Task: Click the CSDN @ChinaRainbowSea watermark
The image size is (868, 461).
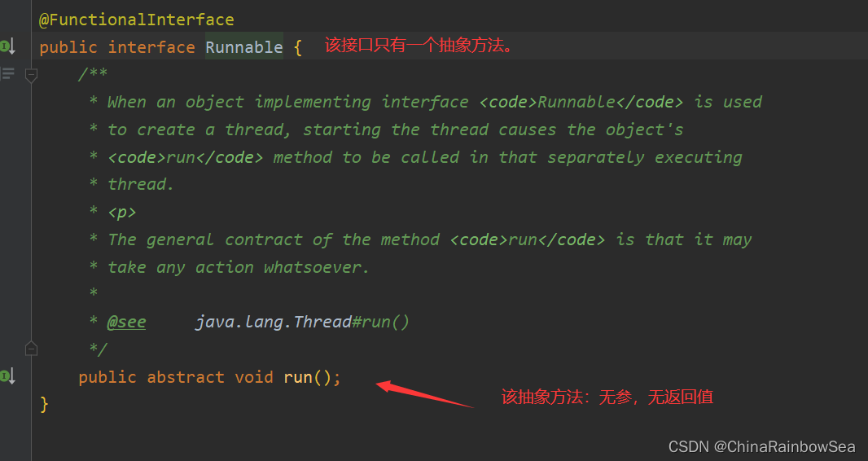Action: click(x=761, y=446)
